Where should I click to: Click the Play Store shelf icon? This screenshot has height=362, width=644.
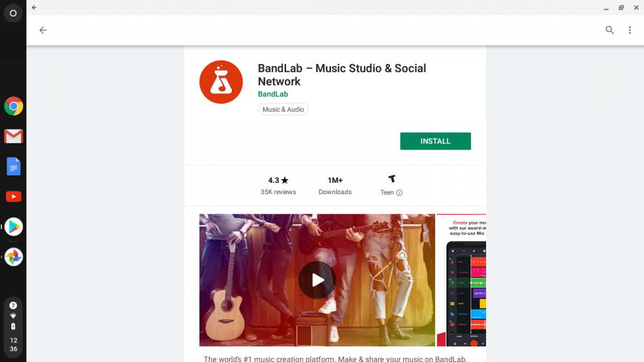(14, 226)
